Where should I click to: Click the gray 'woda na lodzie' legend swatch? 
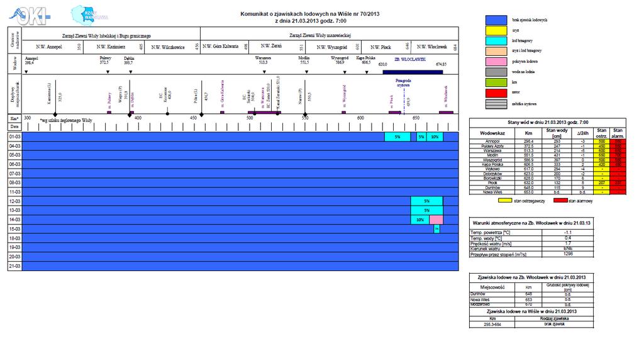coord(496,72)
